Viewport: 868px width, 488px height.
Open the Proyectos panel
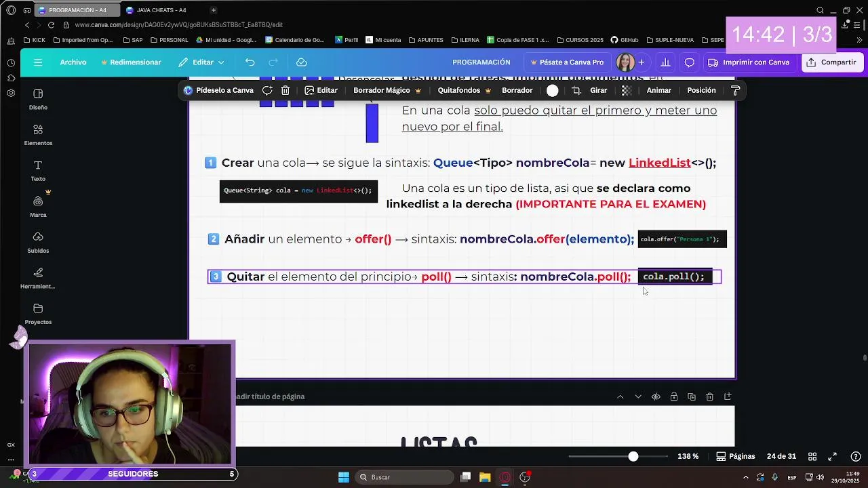click(38, 314)
